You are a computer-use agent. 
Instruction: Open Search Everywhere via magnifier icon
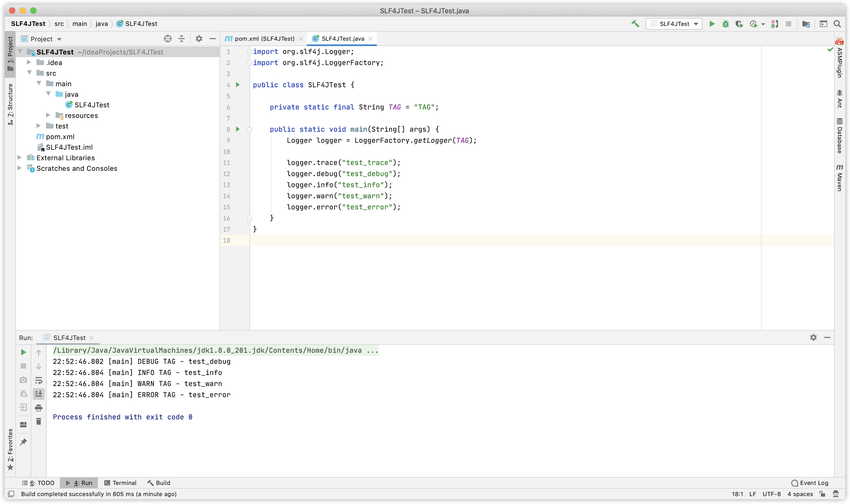[837, 24]
